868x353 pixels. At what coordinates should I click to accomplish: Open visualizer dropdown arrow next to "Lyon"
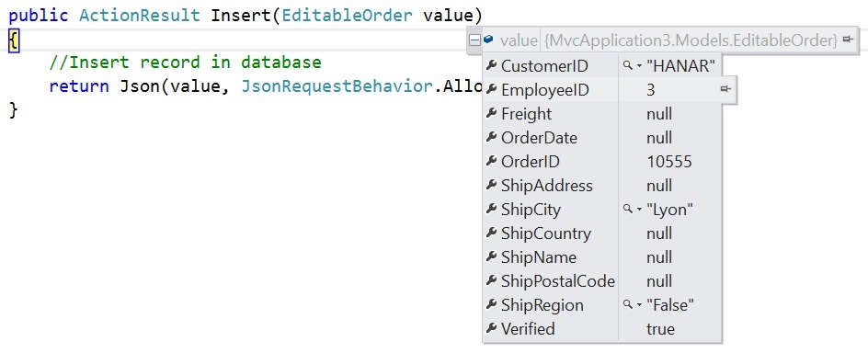point(639,210)
